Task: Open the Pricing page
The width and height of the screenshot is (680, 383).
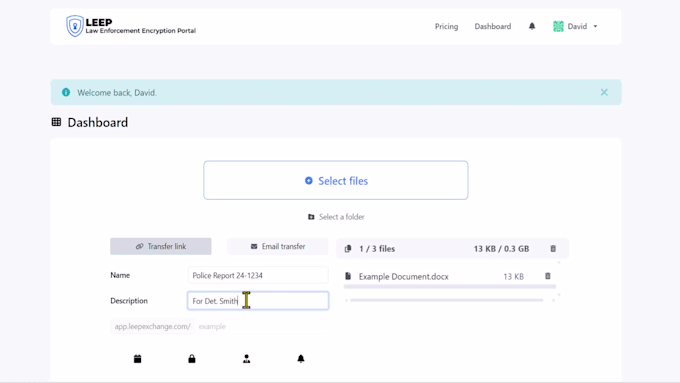Action: [x=446, y=26]
